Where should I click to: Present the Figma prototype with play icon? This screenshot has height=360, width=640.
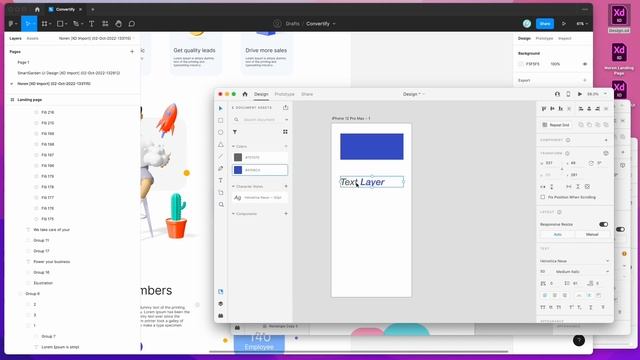tap(564, 24)
